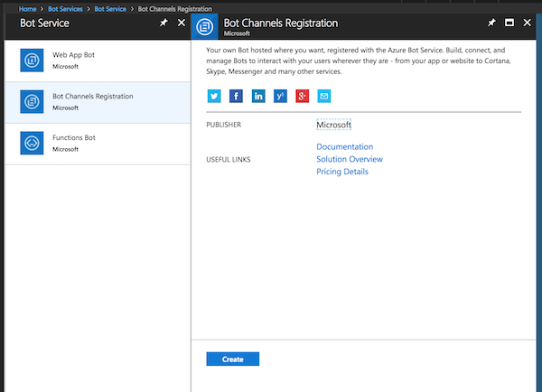Open Bot Services breadcrumb link
Image resolution: width=542 pixels, height=392 pixels.
point(65,9)
